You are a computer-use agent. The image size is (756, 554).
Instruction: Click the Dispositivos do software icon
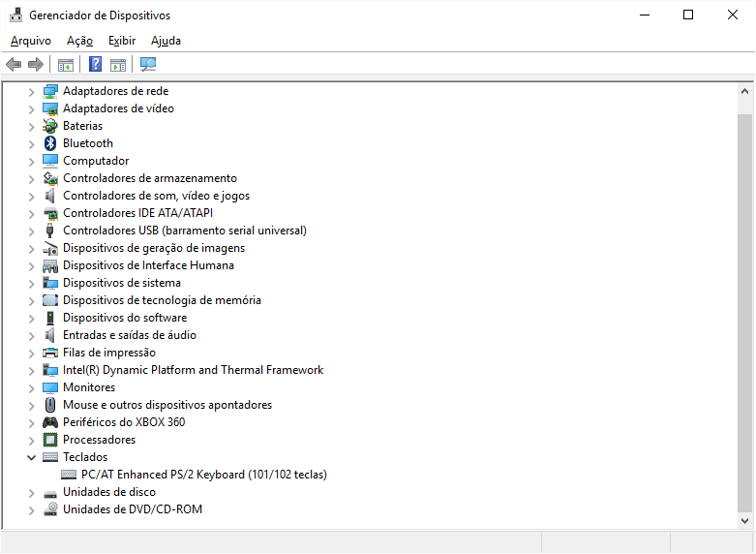pyautogui.click(x=50, y=318)
